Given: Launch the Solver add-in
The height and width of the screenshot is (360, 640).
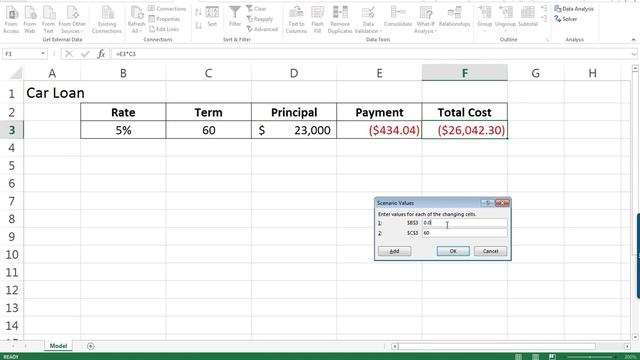Looking at the screenshot, I should point(566,19).
